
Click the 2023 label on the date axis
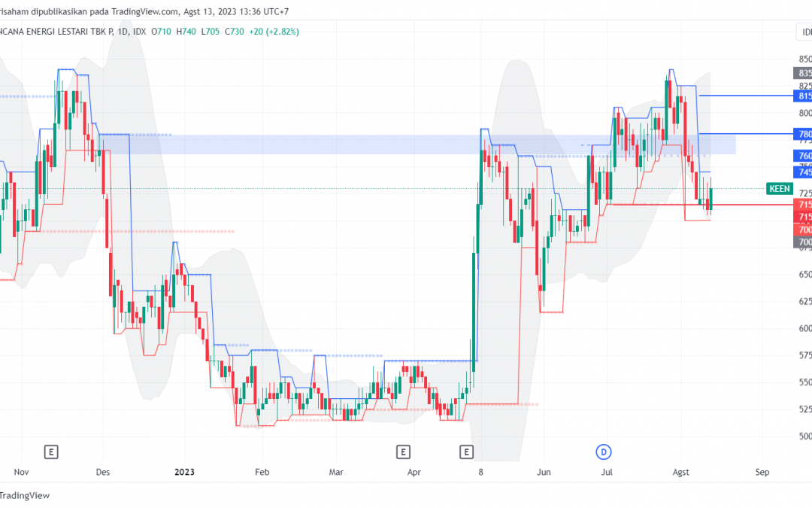pos(184,472)
